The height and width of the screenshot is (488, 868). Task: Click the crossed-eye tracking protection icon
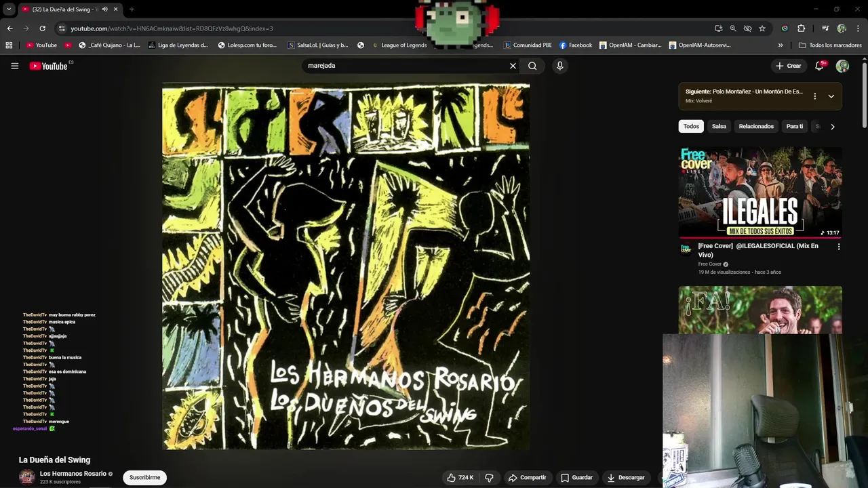(747, 28)
